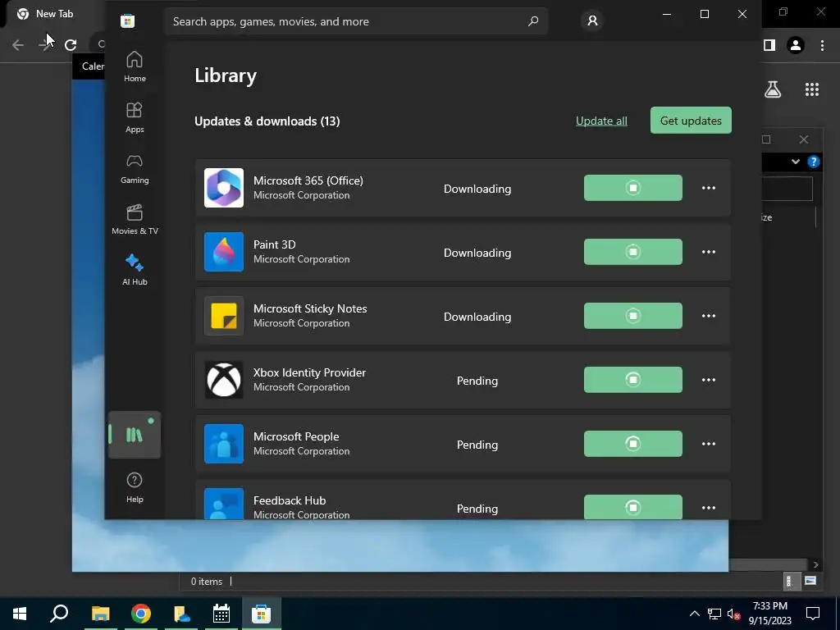Show hidden system tray icons
This screenshot has width=840, height=630.
(694, 614)
